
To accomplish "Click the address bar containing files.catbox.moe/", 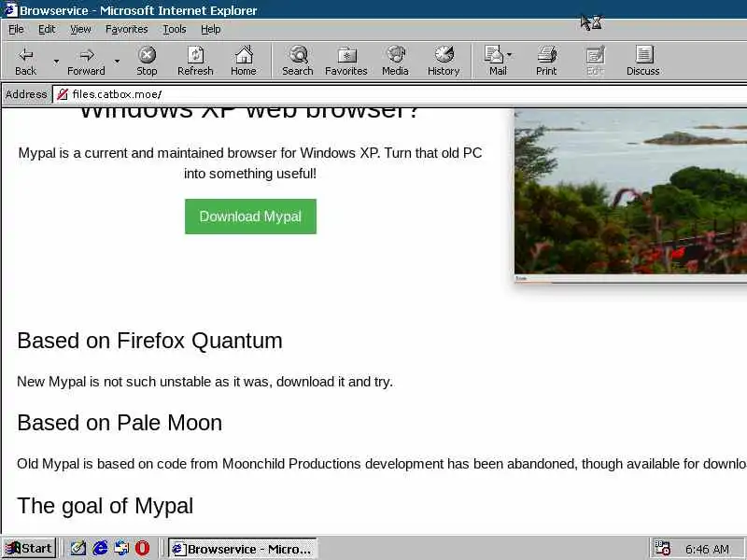I will pyautogui.click(x=400, y=94).
